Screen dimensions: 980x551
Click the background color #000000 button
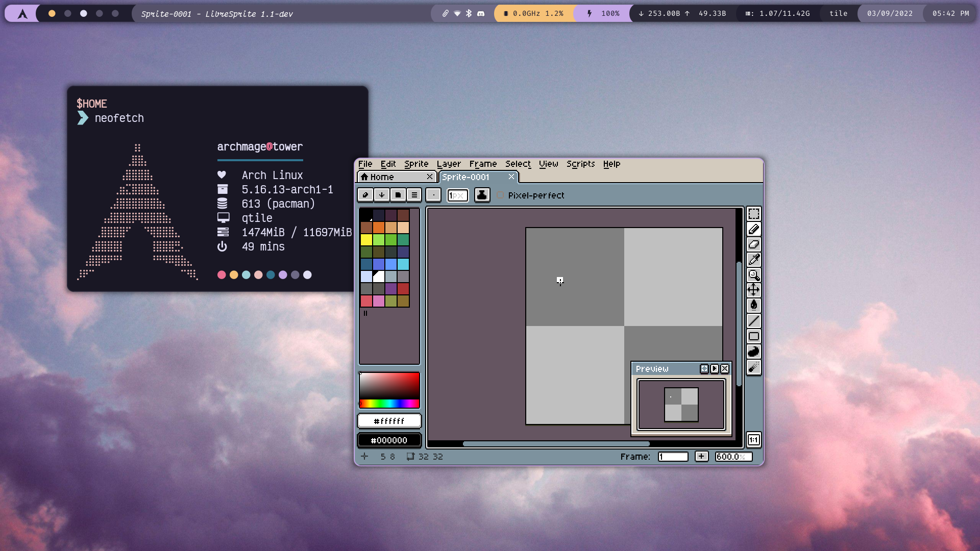[389, 440]
